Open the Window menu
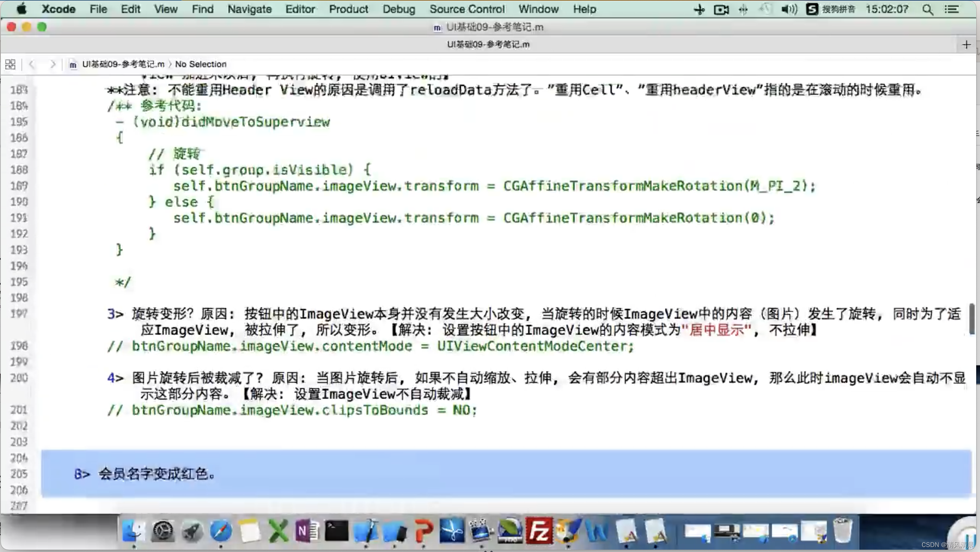The height and width of the screenshot is (552, 980). [538, 9]
